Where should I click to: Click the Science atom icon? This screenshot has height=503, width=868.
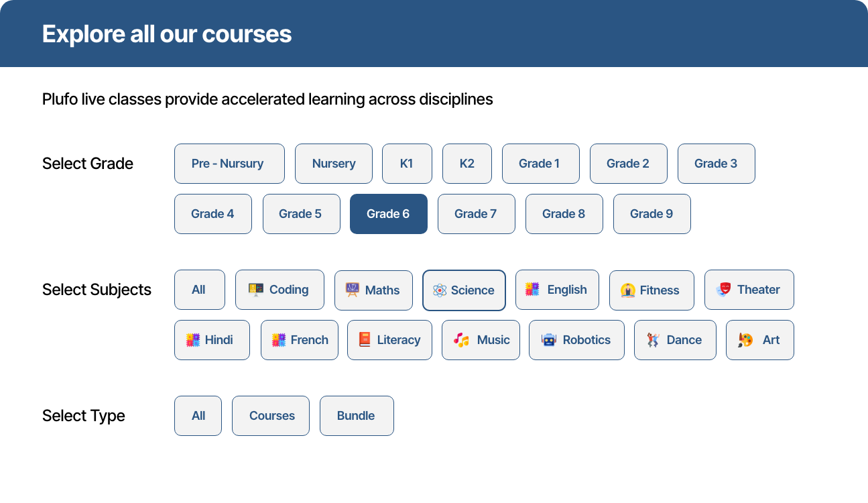pos(440,290)
